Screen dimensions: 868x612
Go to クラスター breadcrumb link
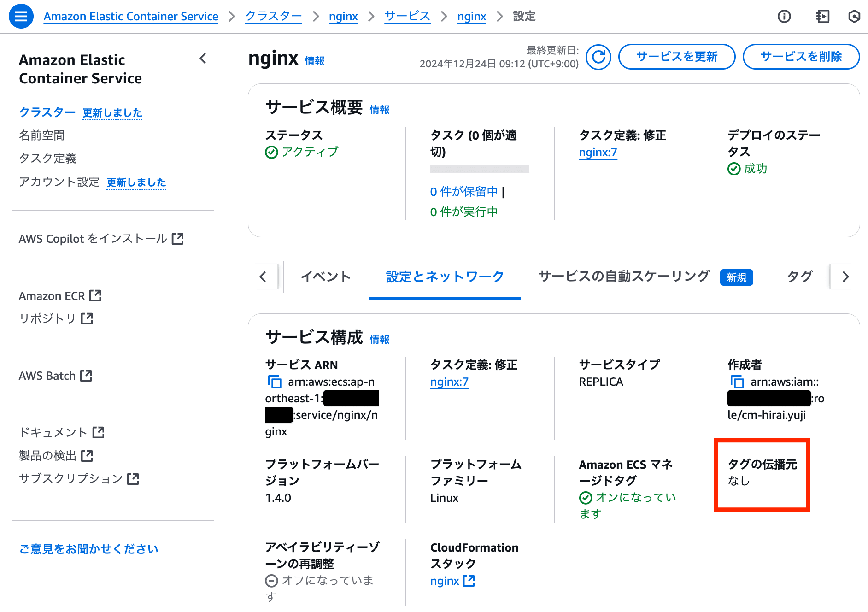(274, 17)
